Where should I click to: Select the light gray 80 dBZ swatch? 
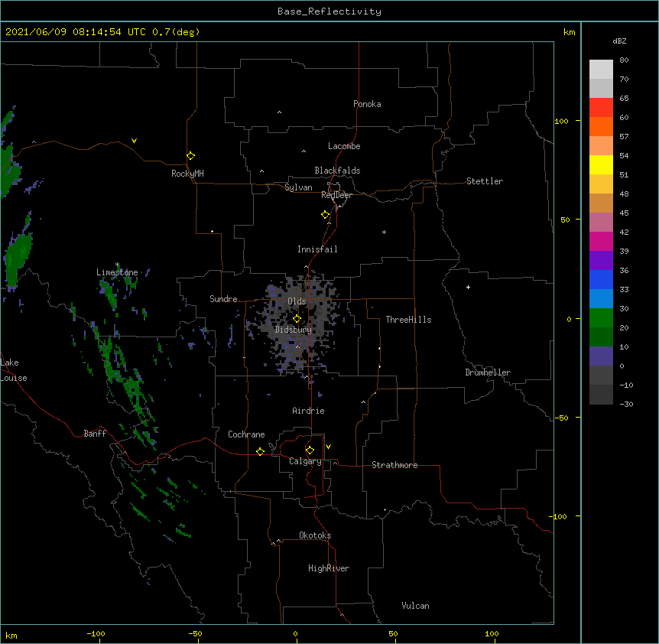tap(601, 69)
